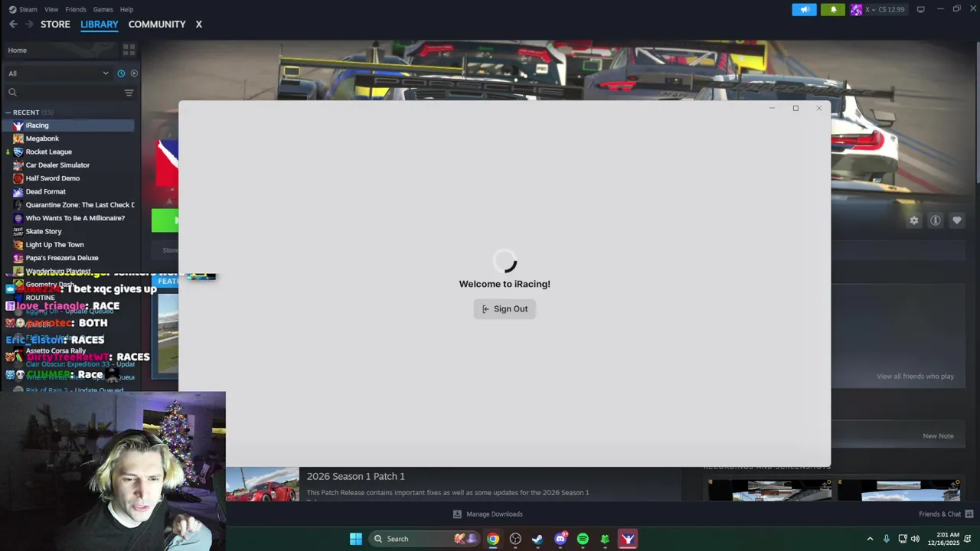The width and height of the screenshot is (980, 551).
Task: Go forward with Steam's forward arrow
Action: pyautogui.click(x=29, y=24)
